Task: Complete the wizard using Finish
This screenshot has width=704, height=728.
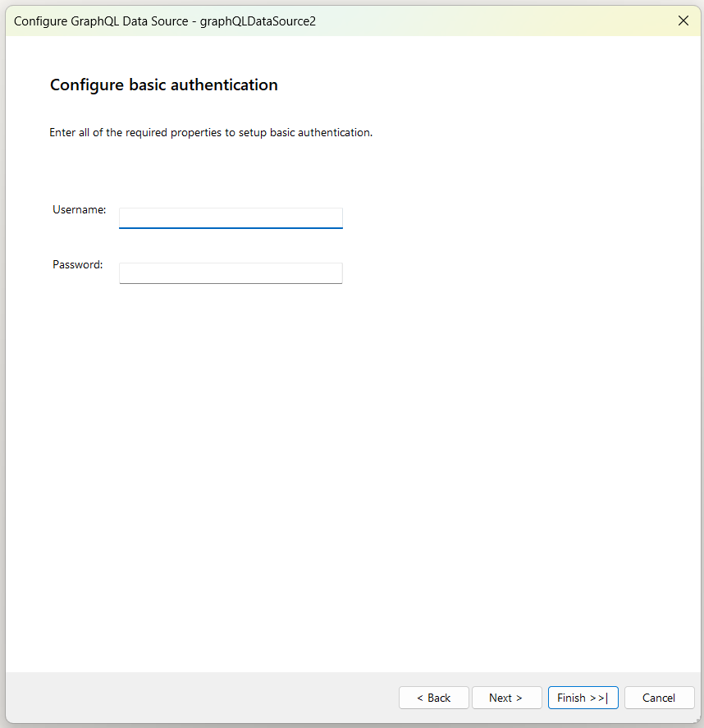Action: (x=583, y=697)
